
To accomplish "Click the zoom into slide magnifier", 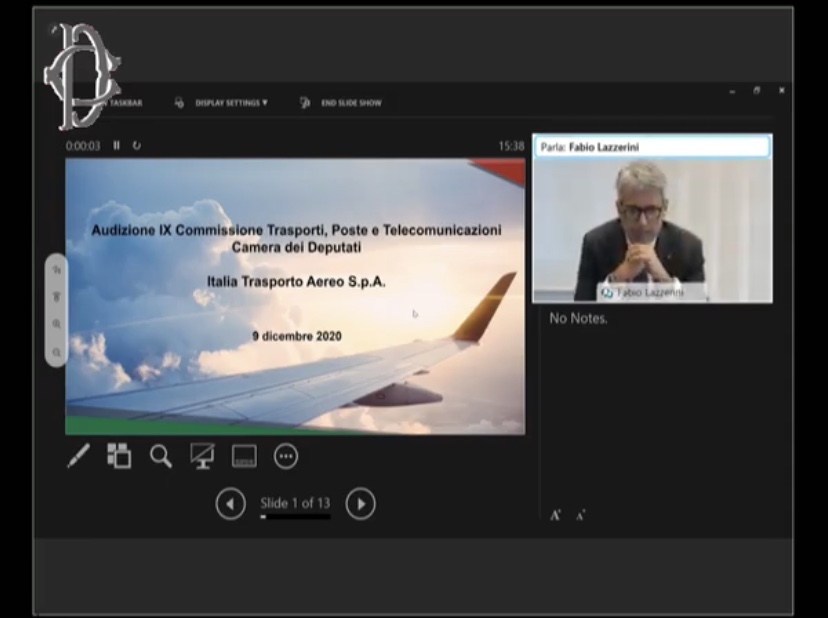I will (160, 456).
